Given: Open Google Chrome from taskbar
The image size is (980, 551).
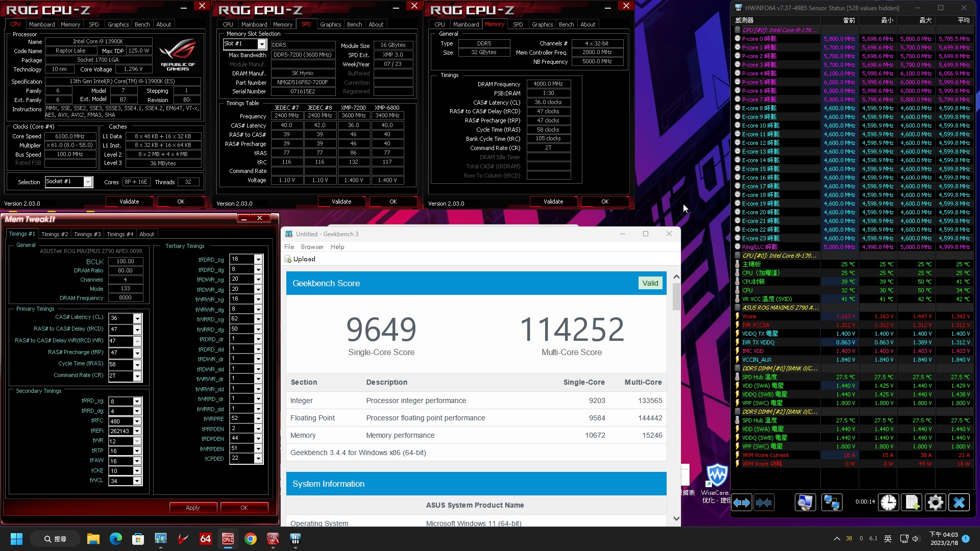Looking at the screenshot, I should (x=251, y=539).
